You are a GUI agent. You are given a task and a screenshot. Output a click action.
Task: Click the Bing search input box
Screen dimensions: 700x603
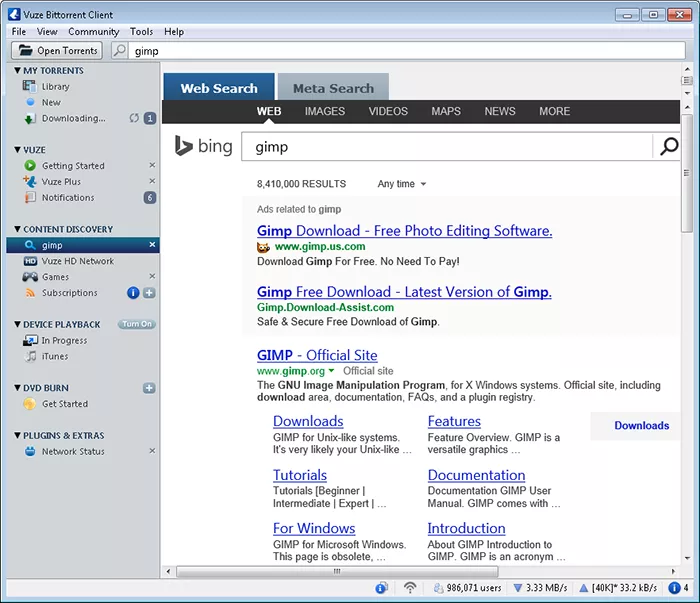tap(446, 146)
